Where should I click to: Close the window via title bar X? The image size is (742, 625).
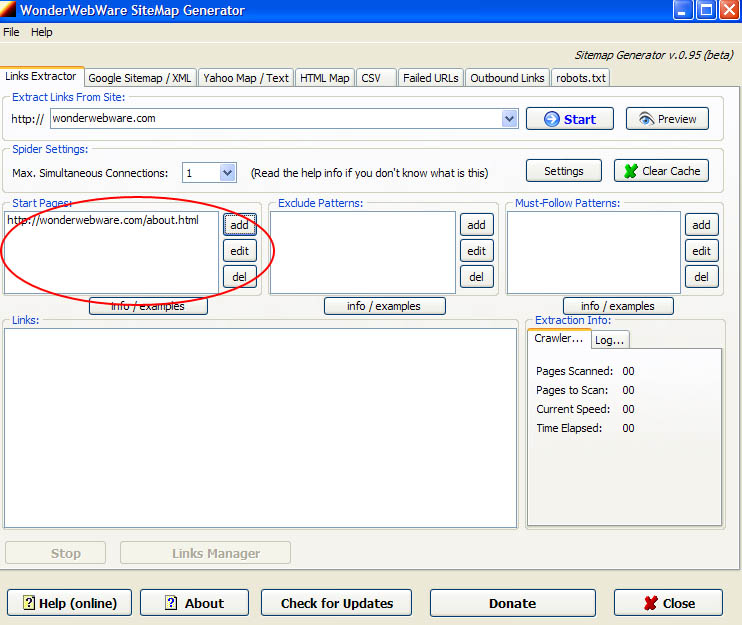(x=730, y=10)
